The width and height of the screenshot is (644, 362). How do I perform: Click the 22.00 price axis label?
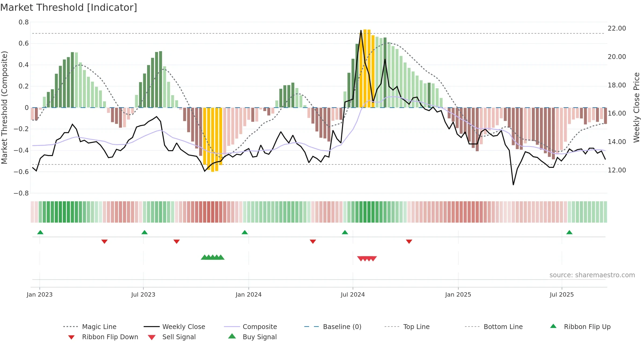click(617, 28)
